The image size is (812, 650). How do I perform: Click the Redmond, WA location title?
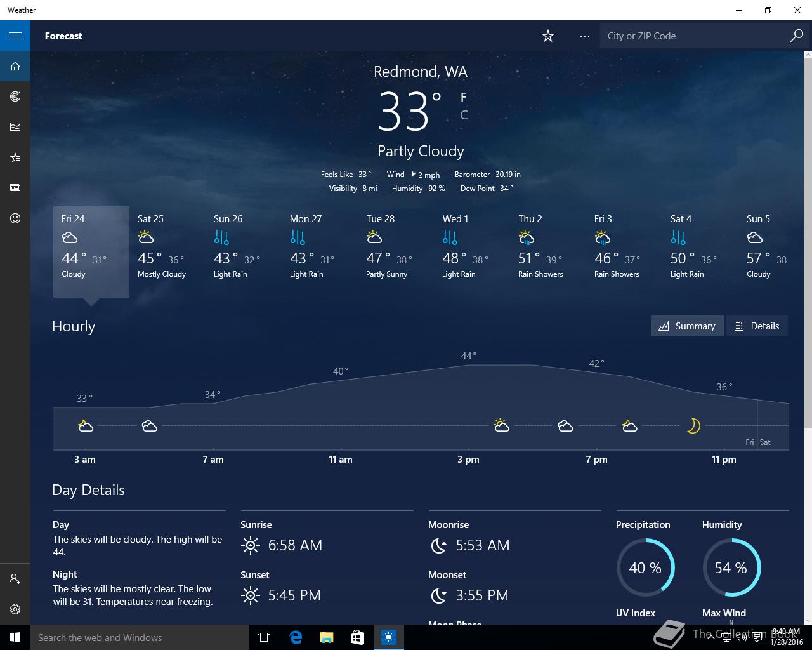coord(421,72)
